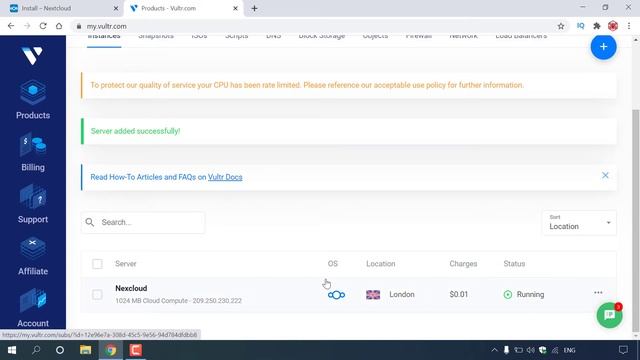Screen dimensions: 640x360
Task: Click the page vertical scrollbar
Action: click(x=636, y=220)
